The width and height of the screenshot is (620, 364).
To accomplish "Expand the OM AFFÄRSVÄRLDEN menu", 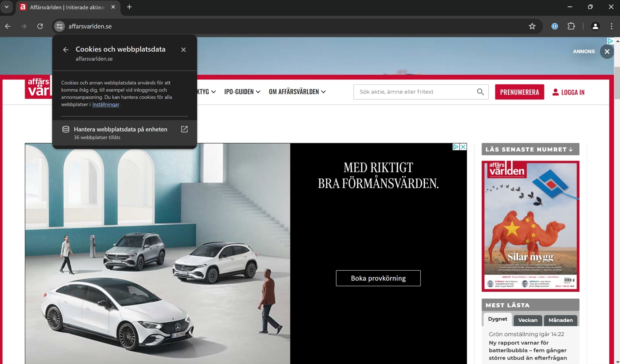I will coord(297,92).
